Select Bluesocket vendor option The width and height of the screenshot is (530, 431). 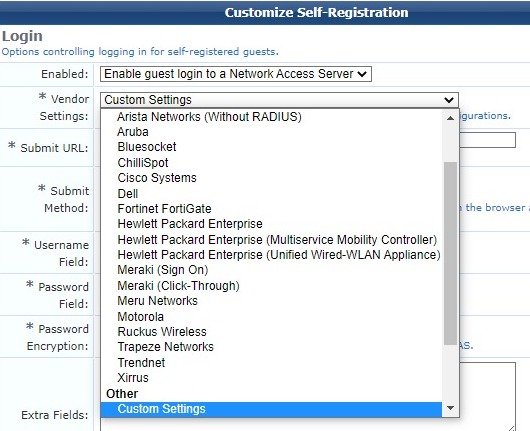271,147
